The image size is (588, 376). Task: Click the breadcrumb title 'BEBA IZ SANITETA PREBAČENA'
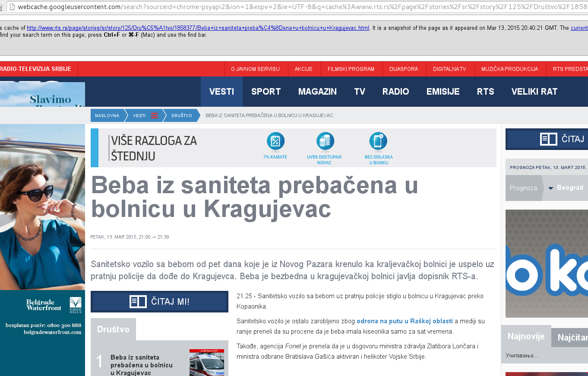point(269,115)
